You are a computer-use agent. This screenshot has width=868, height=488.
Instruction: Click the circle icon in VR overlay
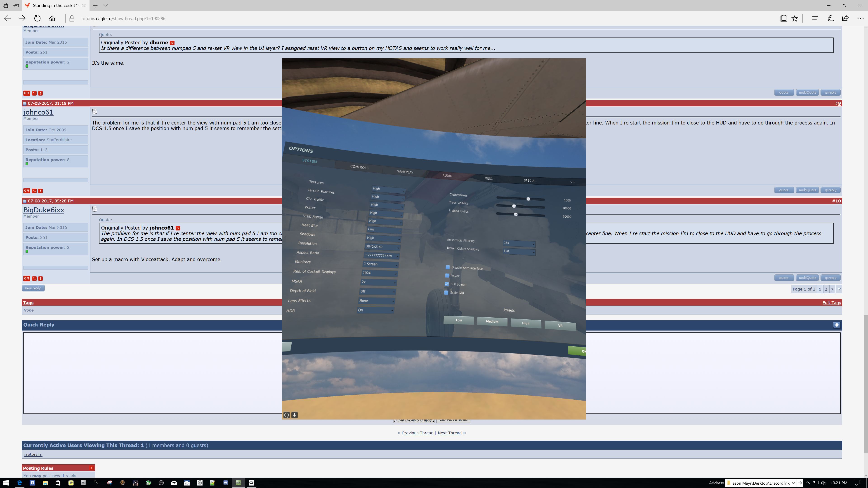coord(286,415)
